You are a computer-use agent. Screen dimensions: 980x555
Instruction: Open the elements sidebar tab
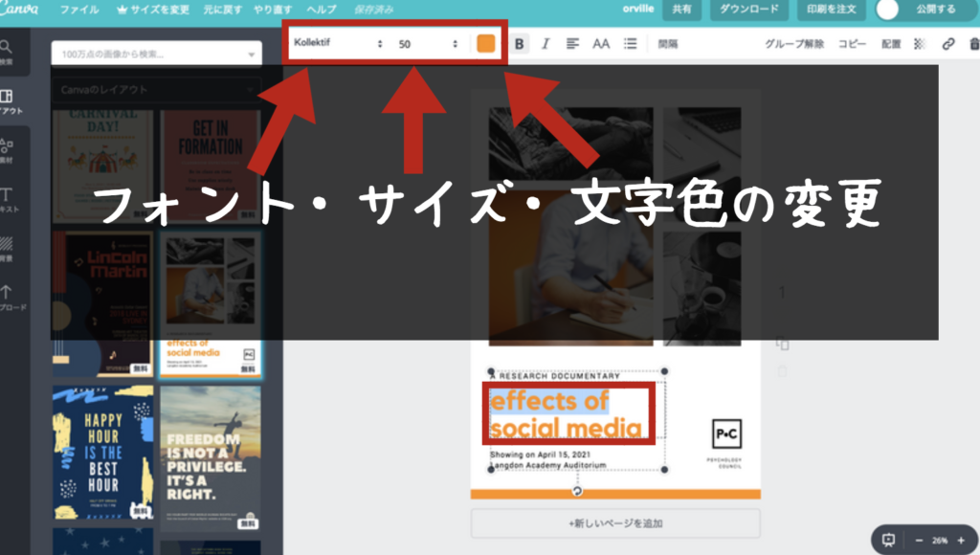coord(8,150)
